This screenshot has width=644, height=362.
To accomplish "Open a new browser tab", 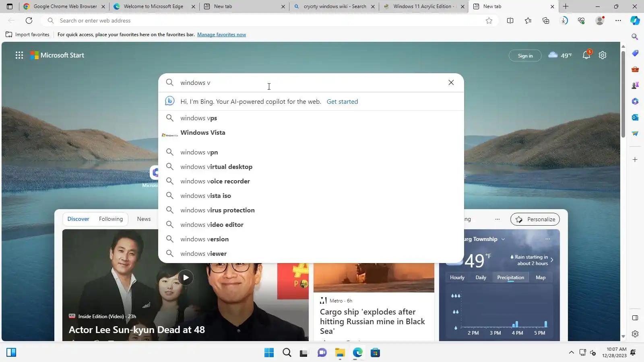I will coord(566,6).
